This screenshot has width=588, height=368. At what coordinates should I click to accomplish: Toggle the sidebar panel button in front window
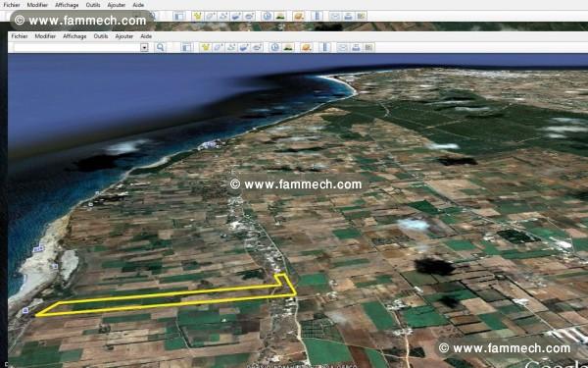tap(186, 47)
